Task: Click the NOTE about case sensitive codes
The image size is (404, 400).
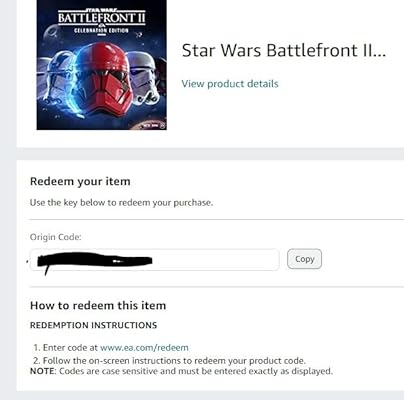Action: (x=181, y=371)
